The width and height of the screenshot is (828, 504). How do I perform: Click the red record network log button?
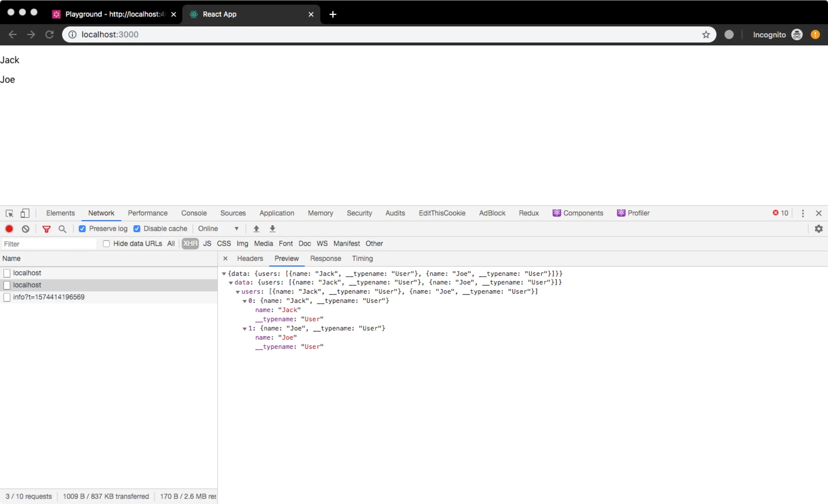(9, 229)
